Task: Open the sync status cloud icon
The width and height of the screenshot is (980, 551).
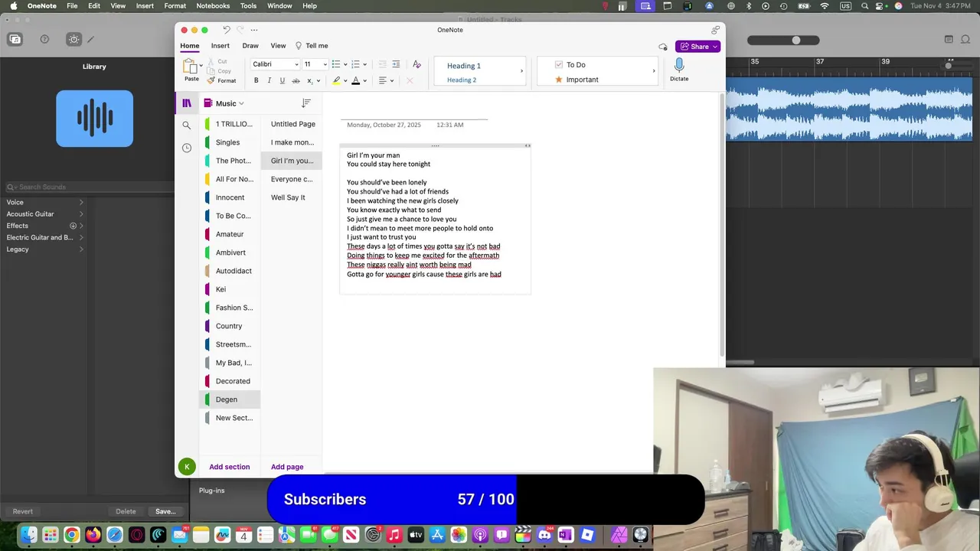Action: coord(663,47)
